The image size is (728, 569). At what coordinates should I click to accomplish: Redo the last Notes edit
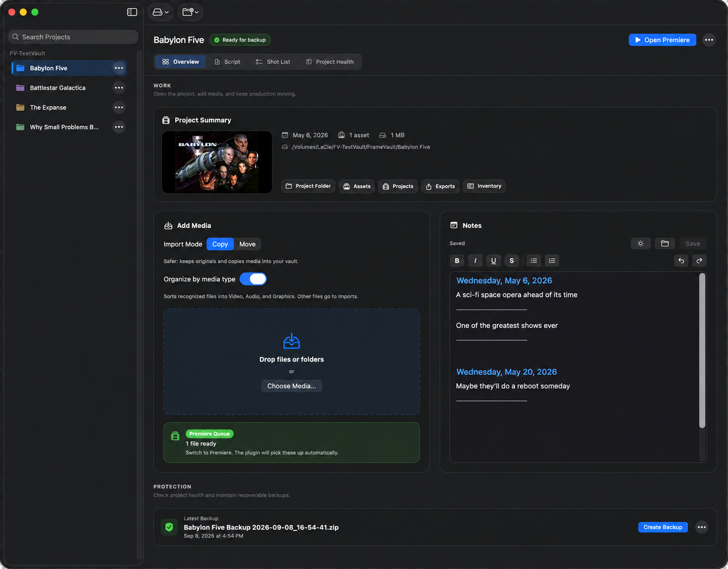pyautogui.click(x=700, y=260)
